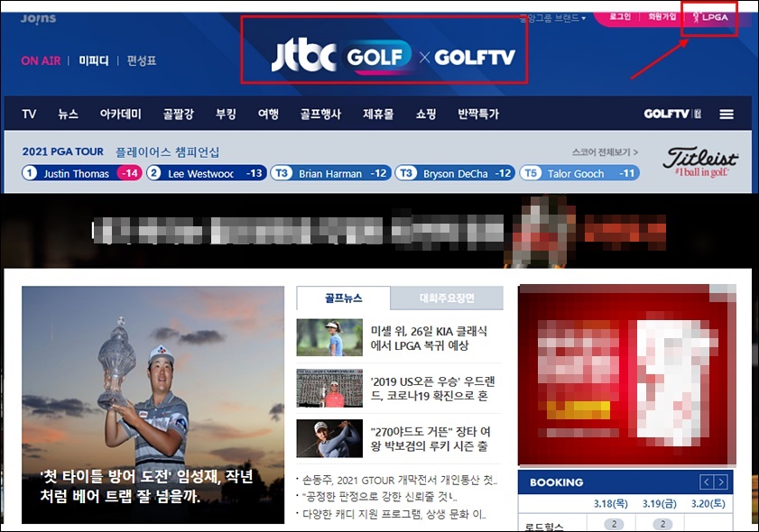The image size is (759, 532).
Task: Open 반짝특가 menu
Action: tap(478, 115)
